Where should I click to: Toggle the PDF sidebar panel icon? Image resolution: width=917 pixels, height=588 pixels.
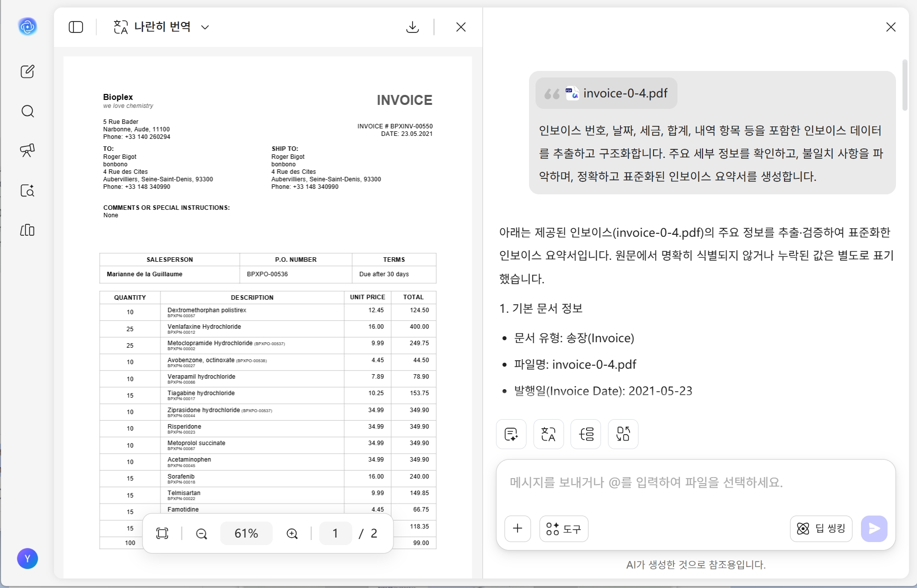[x=76, y=27]
